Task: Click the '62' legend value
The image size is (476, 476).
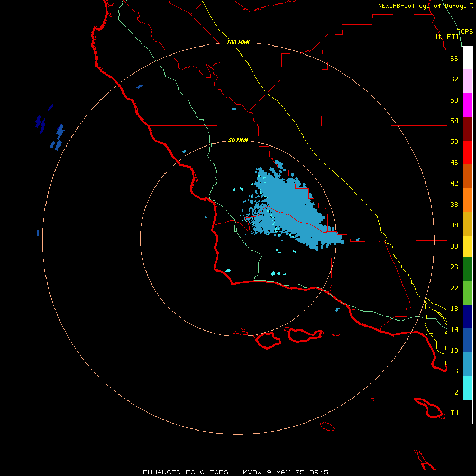Action: click(454, 79)
